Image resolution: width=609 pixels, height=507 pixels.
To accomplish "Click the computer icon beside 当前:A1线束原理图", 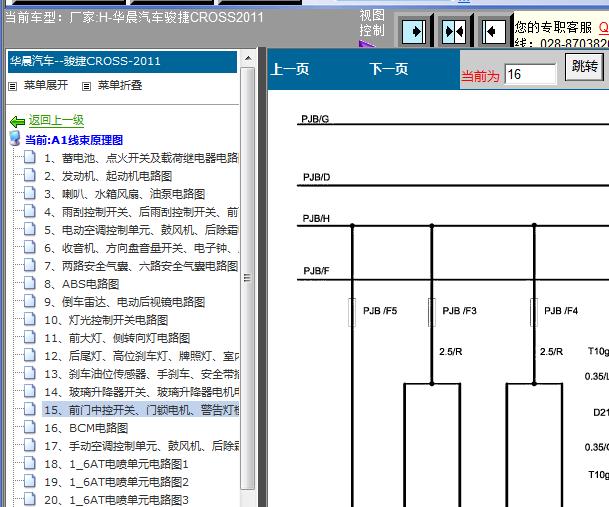I will (15, 138).
